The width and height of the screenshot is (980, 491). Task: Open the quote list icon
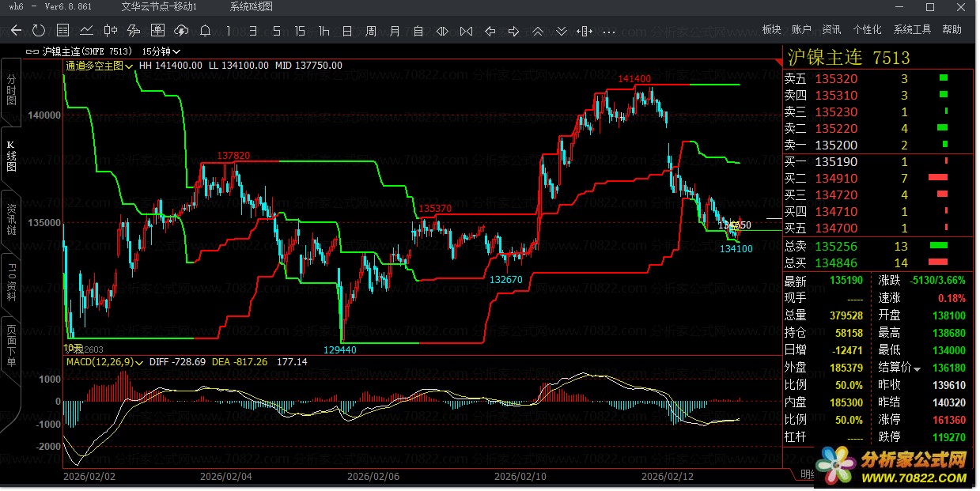(62, 31)
